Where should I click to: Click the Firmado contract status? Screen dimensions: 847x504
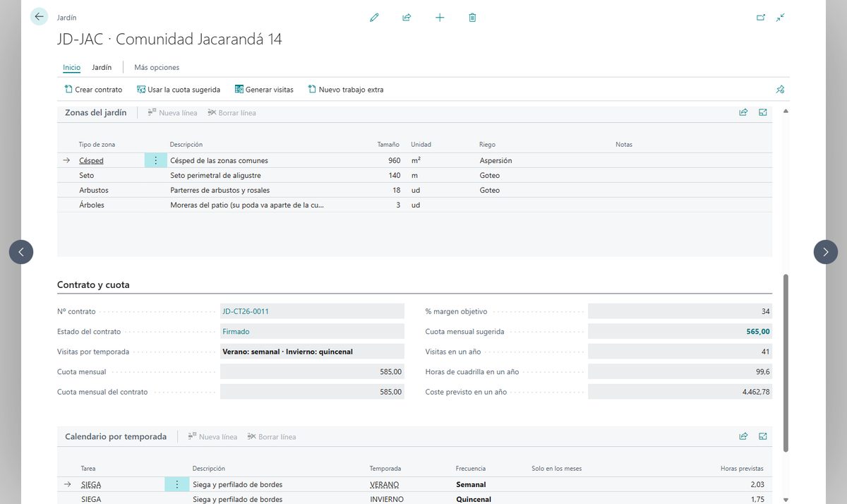[236, 331]
